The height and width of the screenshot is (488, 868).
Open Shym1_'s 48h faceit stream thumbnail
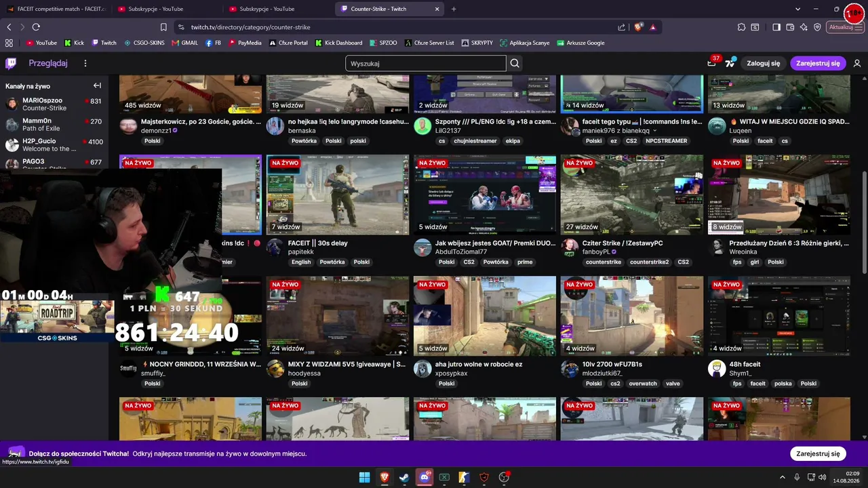779,316
